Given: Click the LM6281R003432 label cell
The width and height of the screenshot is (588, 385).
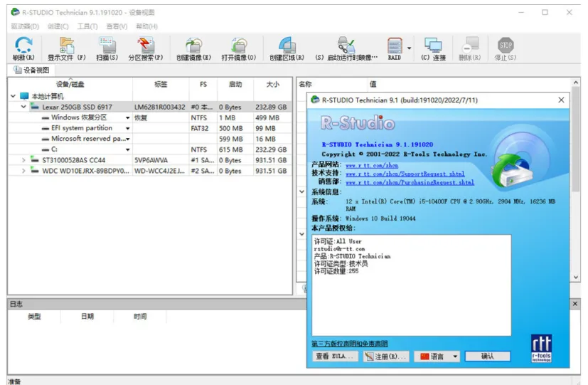Looking at the screenshot, I should point(160,107).
